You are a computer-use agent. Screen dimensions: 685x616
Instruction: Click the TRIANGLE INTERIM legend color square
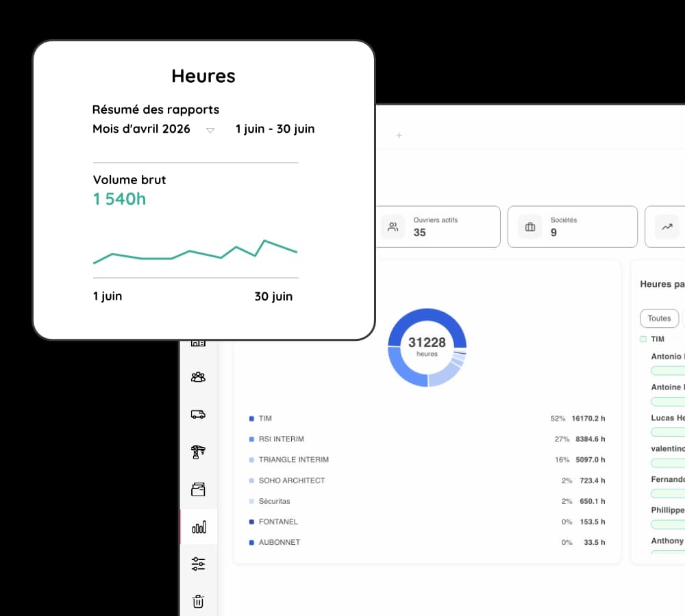tap(251, 460)
